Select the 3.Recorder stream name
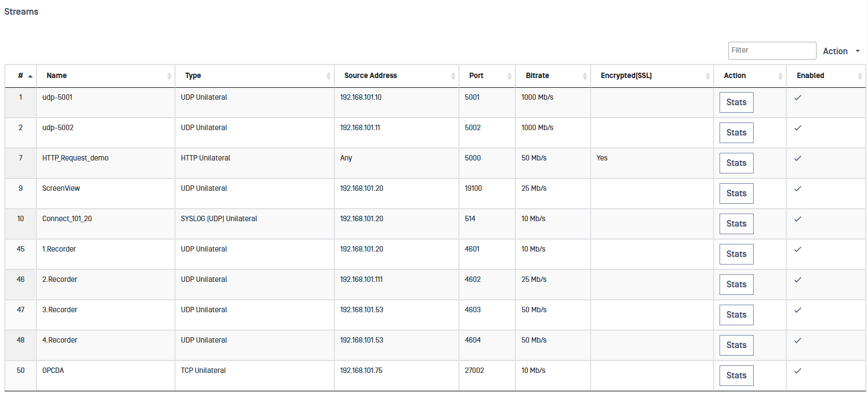 point(60,310)
